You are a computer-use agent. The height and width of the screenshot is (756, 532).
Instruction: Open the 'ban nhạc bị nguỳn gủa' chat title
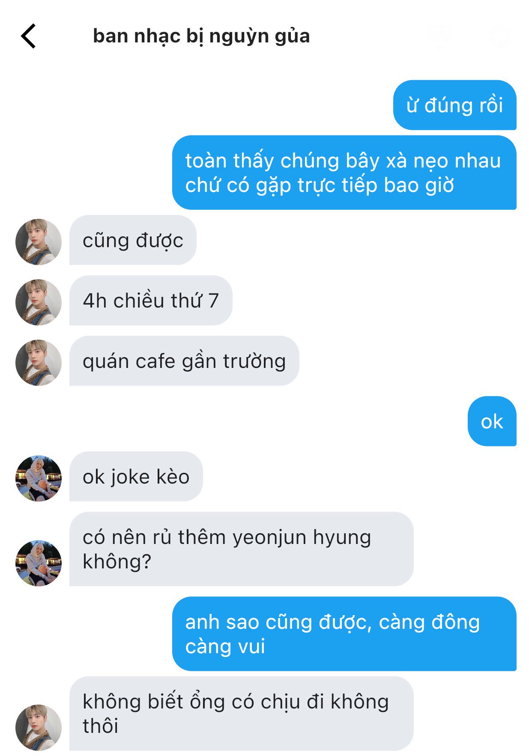point(201,36)
